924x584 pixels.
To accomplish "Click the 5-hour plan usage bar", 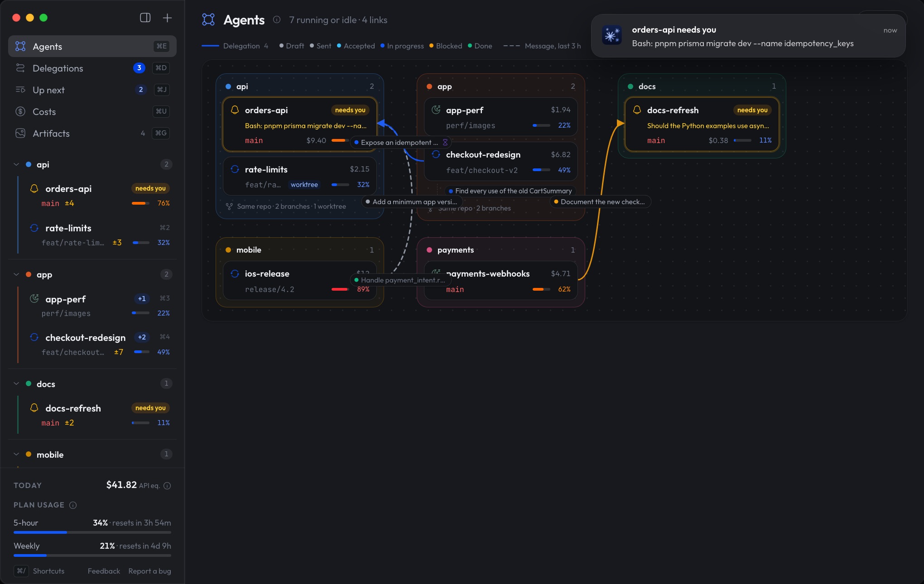I will point(92,532).
